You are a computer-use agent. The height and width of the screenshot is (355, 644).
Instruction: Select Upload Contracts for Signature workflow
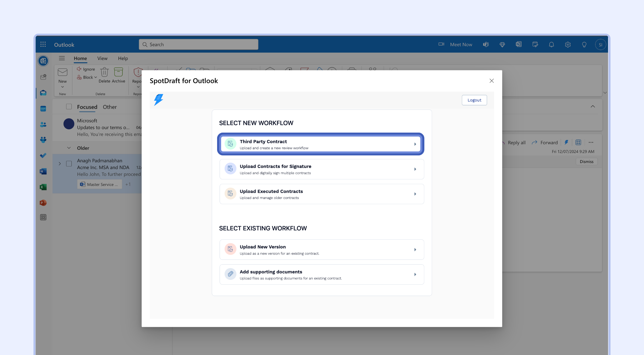tap(321, 169)
